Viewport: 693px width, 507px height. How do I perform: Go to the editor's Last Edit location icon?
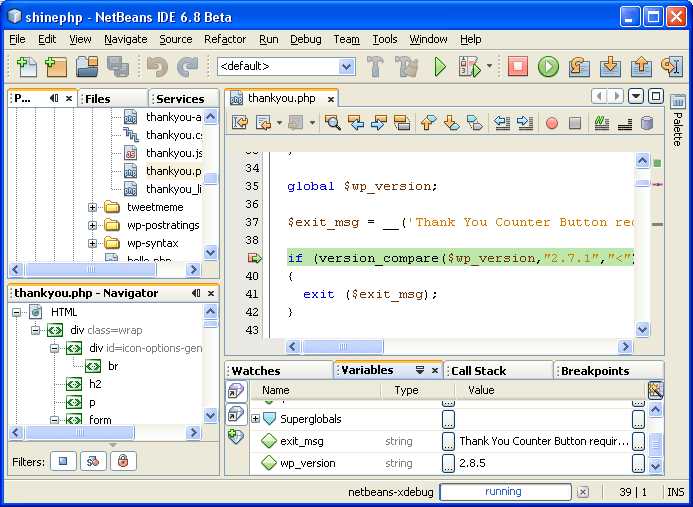240,122
